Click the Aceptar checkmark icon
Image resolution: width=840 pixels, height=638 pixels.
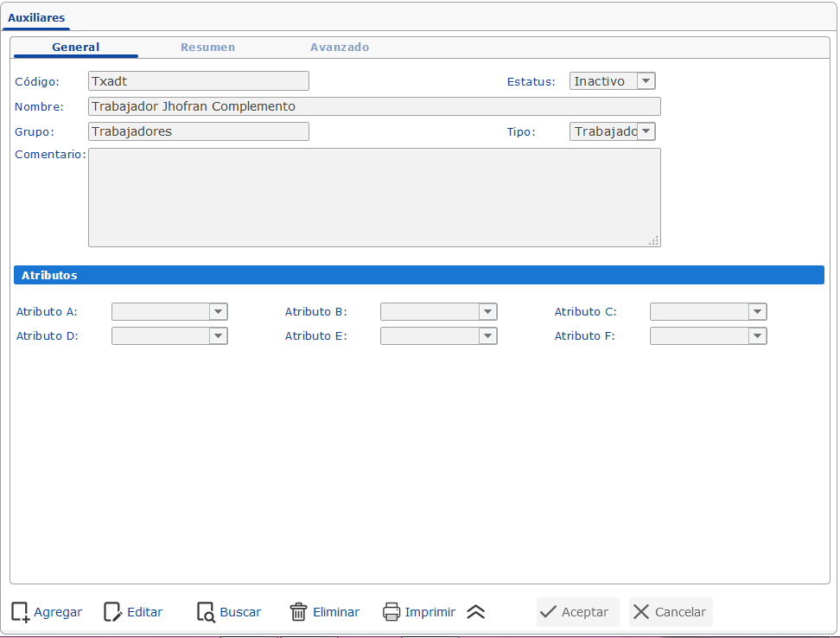click(x=548, y=612)
